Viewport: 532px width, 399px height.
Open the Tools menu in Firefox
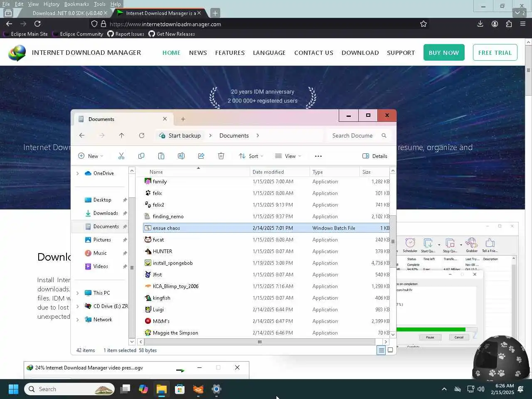click(99, 4)
